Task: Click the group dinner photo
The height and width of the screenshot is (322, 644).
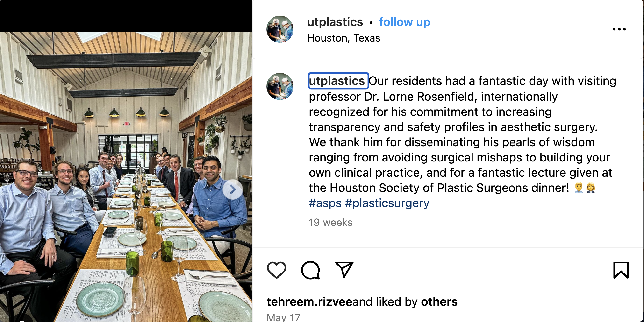Action: tap(126, 177)
